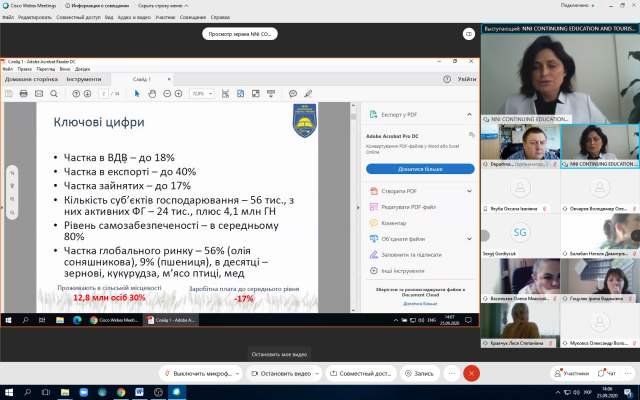
Task: Go to next page with down arrow icon
Action: click(87, 94)
